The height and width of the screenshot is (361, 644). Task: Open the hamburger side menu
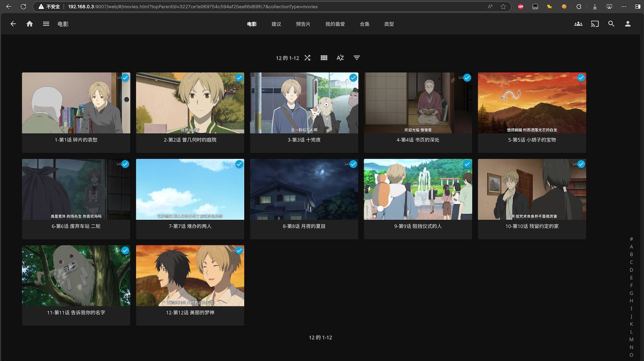tap(46, 24)
